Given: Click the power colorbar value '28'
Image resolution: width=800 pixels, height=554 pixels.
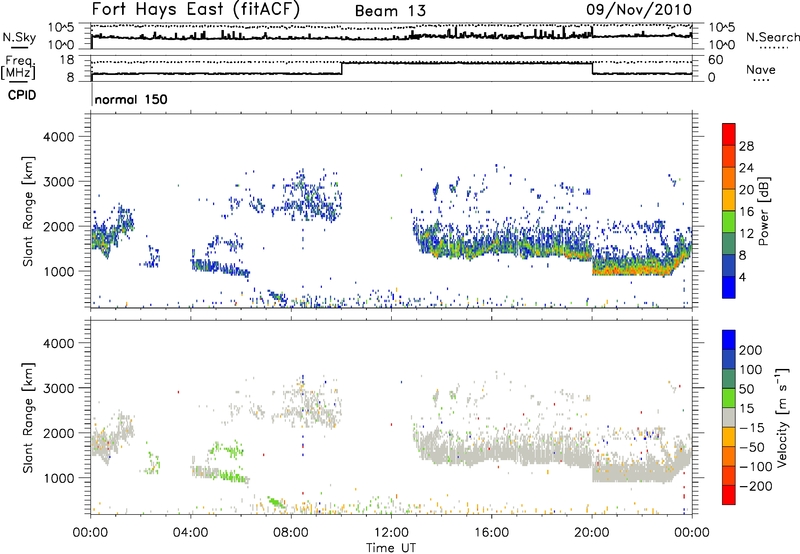Looking at the screenshot, I should 746,146.
